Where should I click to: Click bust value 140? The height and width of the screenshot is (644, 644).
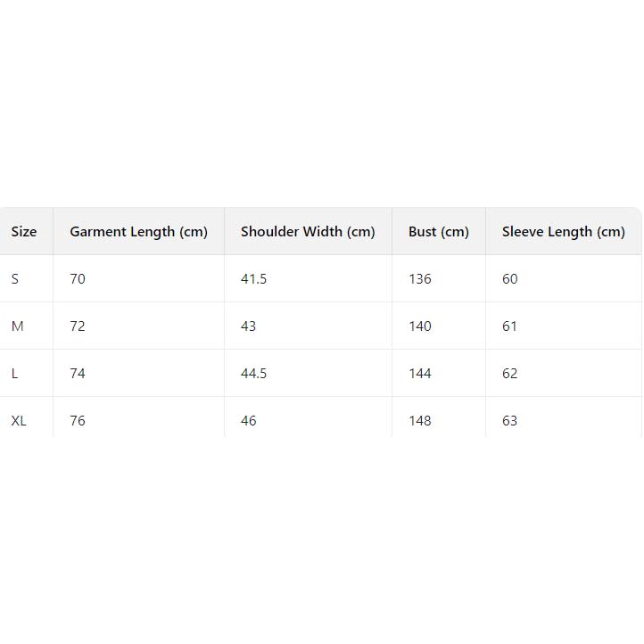coord(419,326)
